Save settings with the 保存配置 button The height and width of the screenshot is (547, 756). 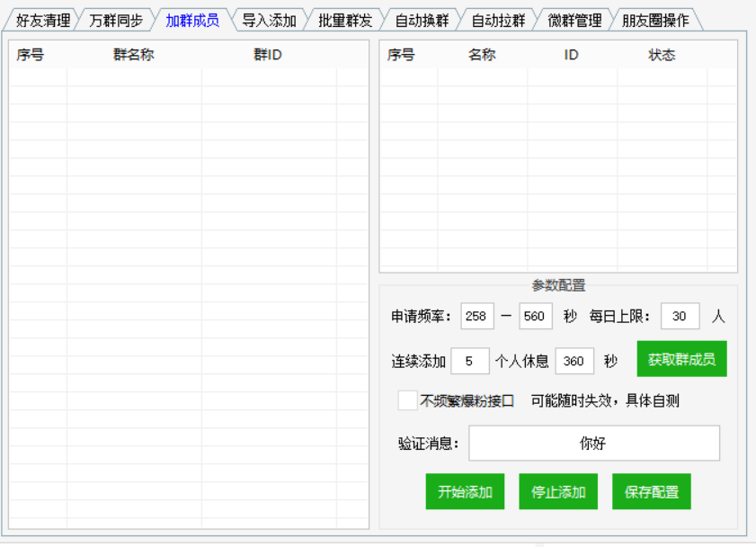pos(652,492)
